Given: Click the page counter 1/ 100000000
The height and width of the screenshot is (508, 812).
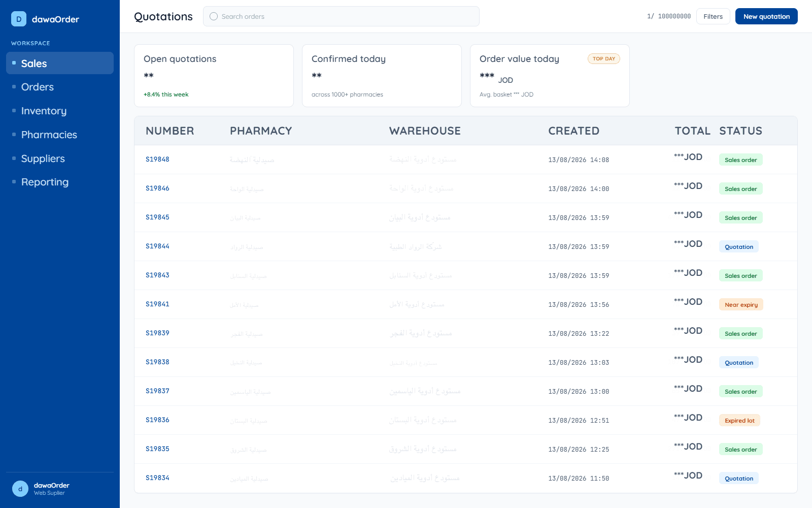Looking at the screenshot, I should pos(669,16).
